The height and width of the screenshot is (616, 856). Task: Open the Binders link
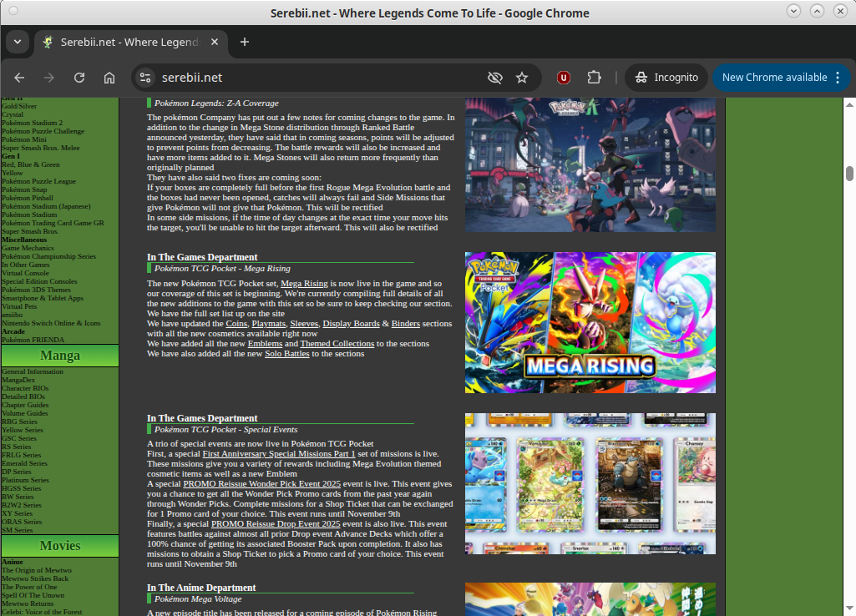click(x=406, y=324)
